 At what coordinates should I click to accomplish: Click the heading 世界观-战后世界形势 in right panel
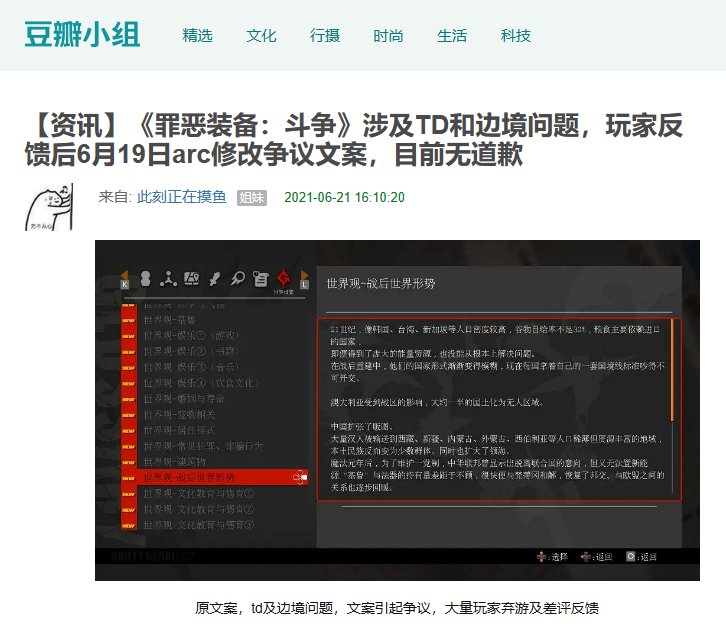(381, 283)
